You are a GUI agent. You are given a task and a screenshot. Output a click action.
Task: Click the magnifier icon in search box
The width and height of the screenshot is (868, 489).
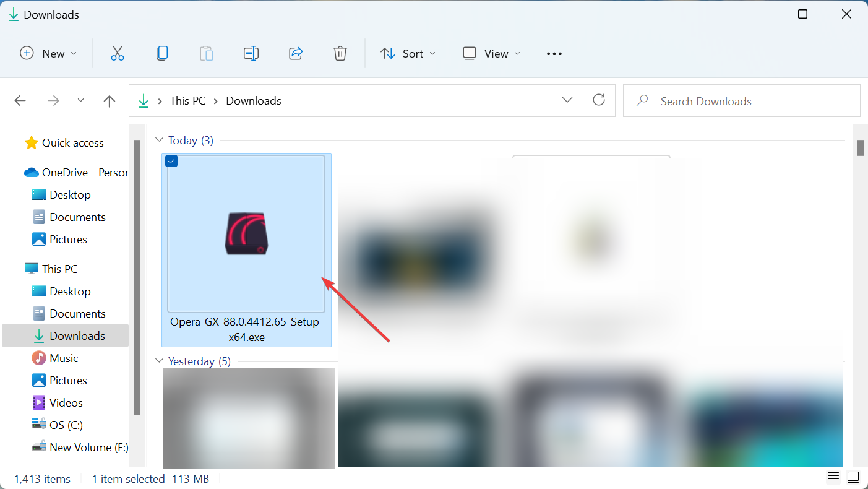(642, 100)
